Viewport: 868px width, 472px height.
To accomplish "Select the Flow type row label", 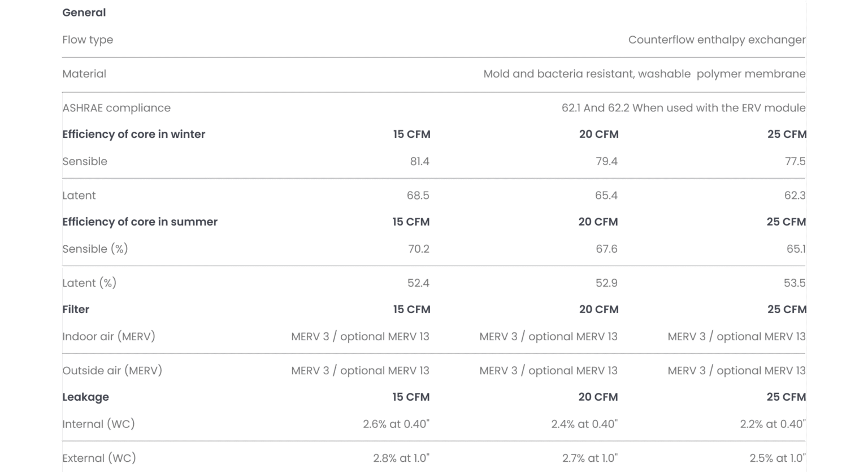I will tap(88, 40).
